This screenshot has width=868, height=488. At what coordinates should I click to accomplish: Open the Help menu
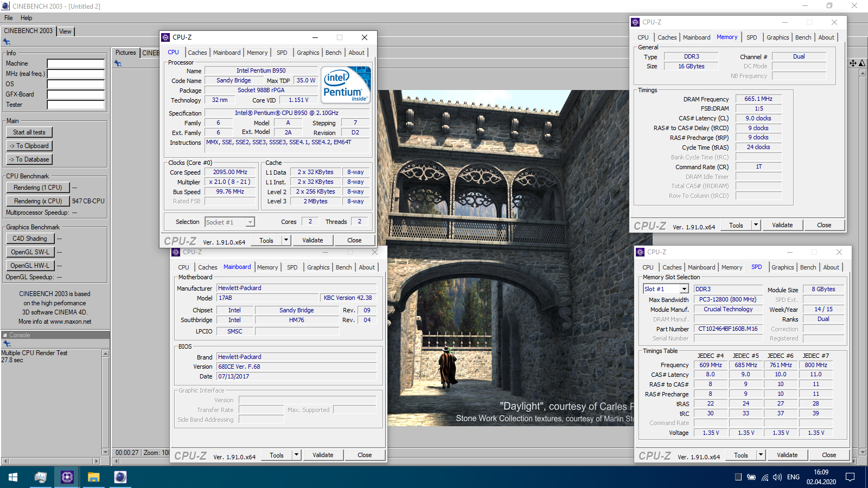27,18
